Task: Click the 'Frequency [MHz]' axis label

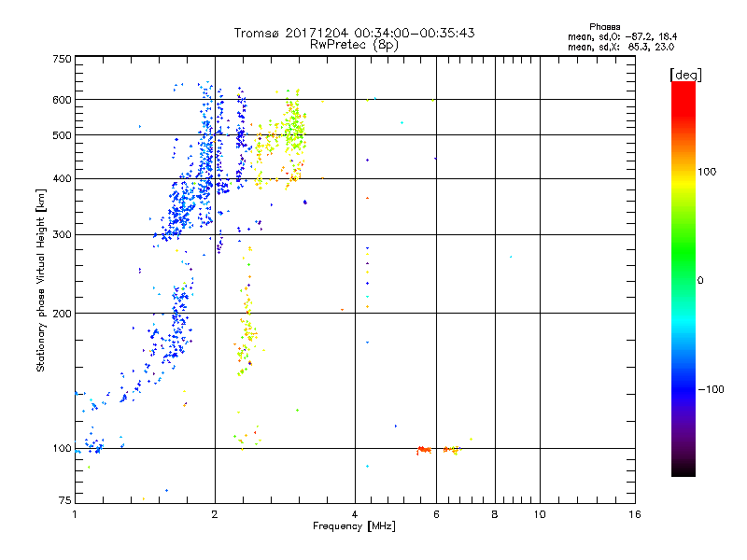Action: [x=354, y=526]
